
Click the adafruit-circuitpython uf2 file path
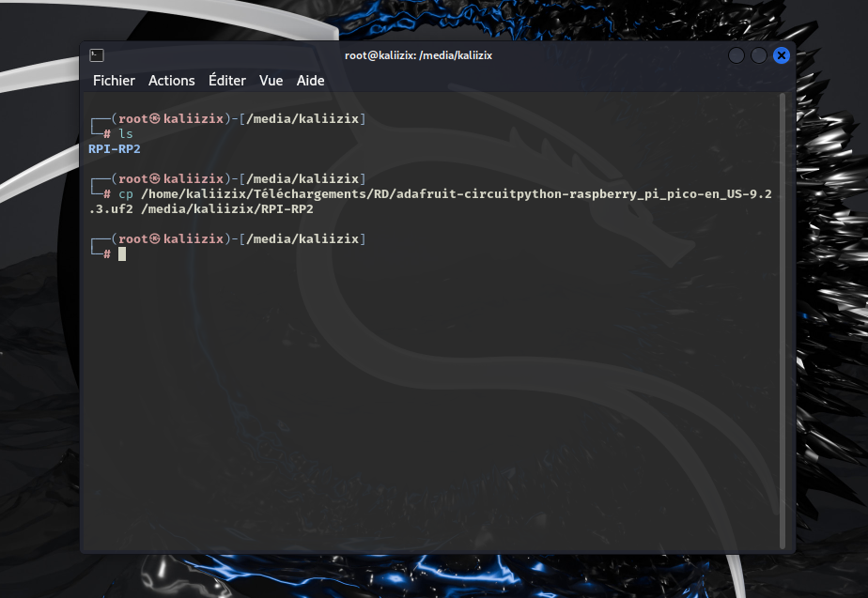pyautogui.click(x=430, y=201)
